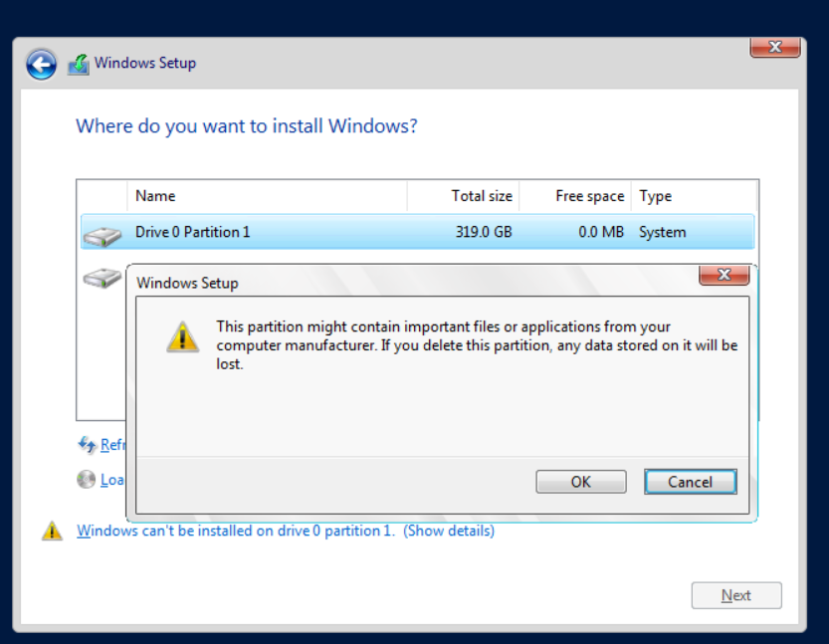The height and width of the screenshot is (644, 829).
Task: Cancel the partition deletion warning
Action: coord(690,482)
